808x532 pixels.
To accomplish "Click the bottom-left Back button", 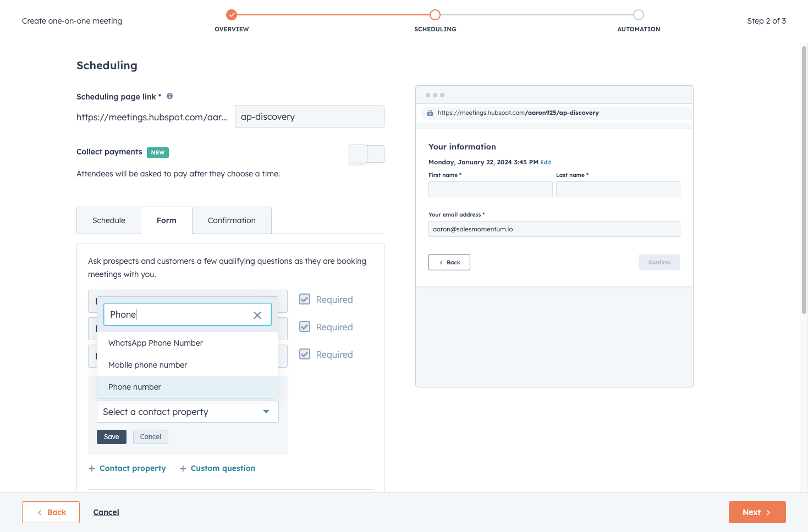I will click(51, 512).
